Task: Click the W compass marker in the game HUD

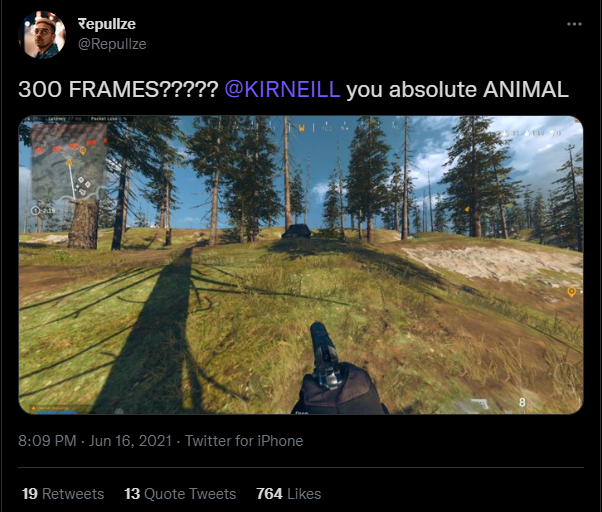Action: tap(302, 128)
